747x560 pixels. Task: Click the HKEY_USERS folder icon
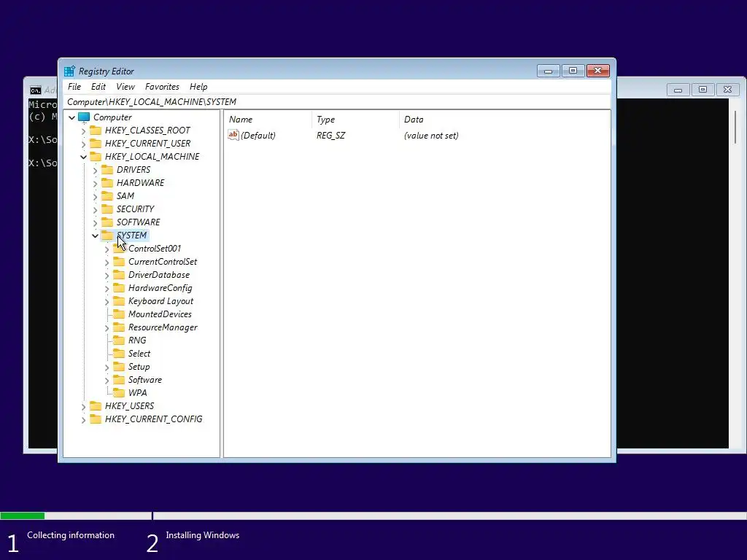click(96, 405)
